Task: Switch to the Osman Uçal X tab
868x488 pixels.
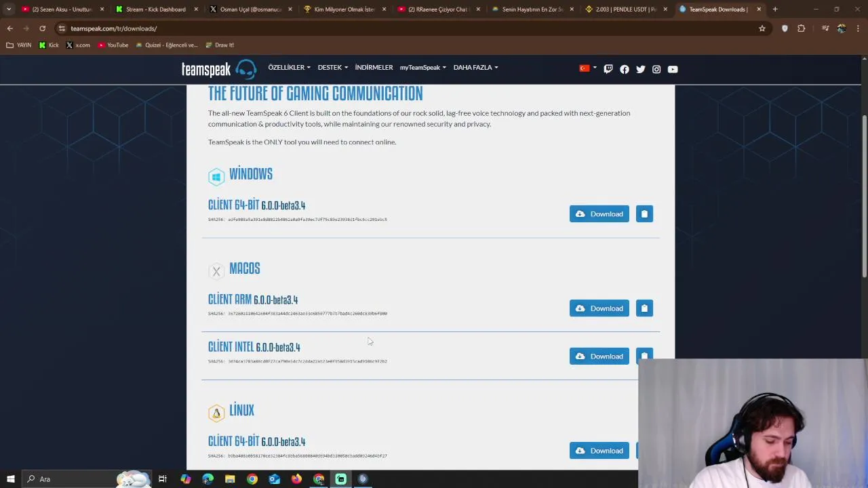Action: pos(250,9)
